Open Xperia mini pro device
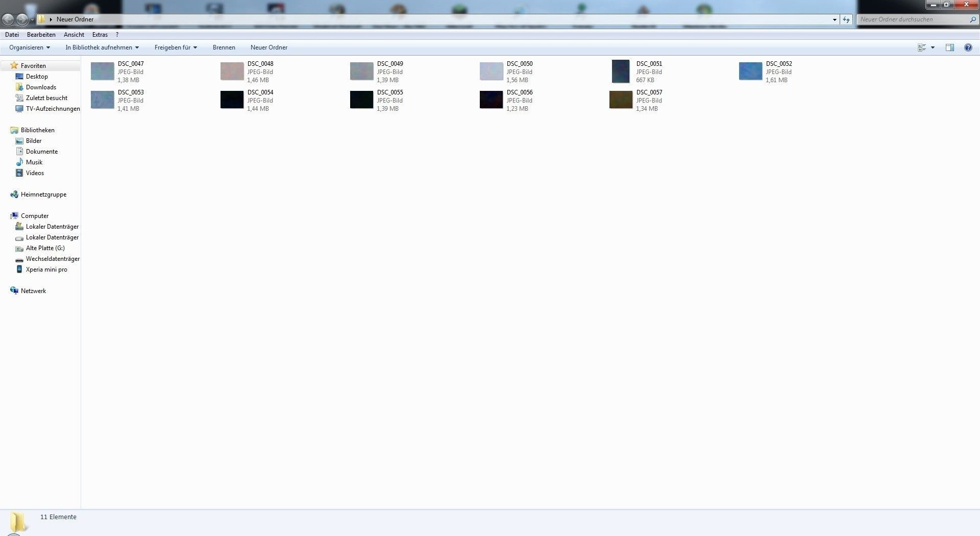 pyautogui.click(x=46, y=270)
